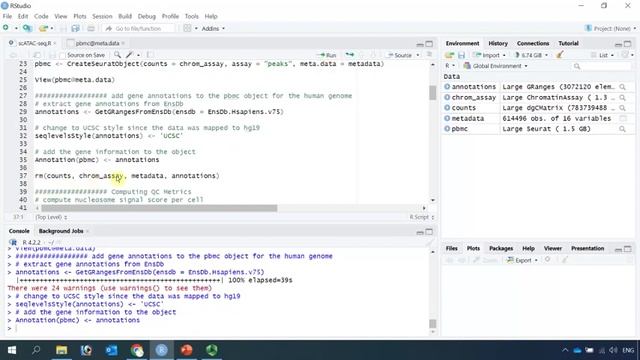The height and width of the screenshot is (360, 640).
Task: Click the print icon in main toolbar
Action: click(x=91, y=28)
